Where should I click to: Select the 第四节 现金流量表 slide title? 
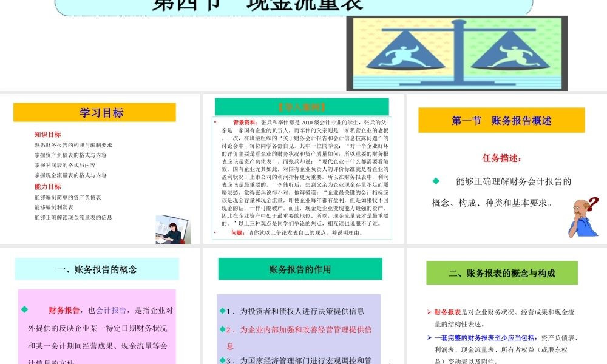[255, 5]
